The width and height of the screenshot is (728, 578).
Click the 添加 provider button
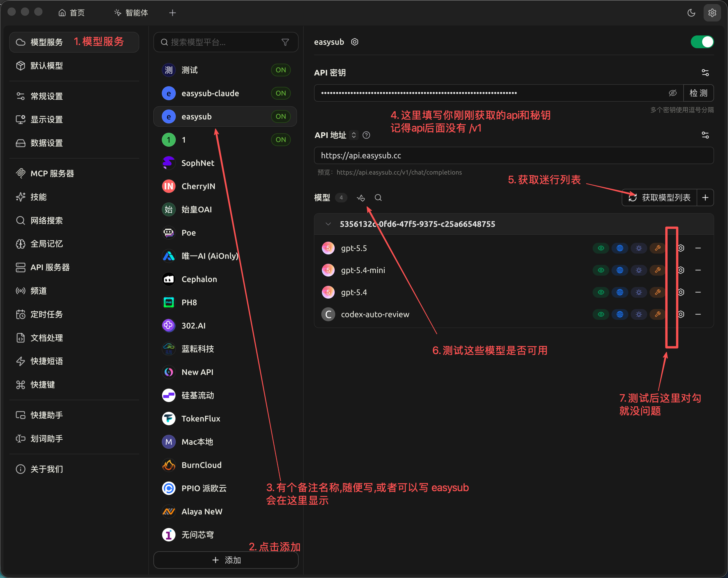coord(226,560)
